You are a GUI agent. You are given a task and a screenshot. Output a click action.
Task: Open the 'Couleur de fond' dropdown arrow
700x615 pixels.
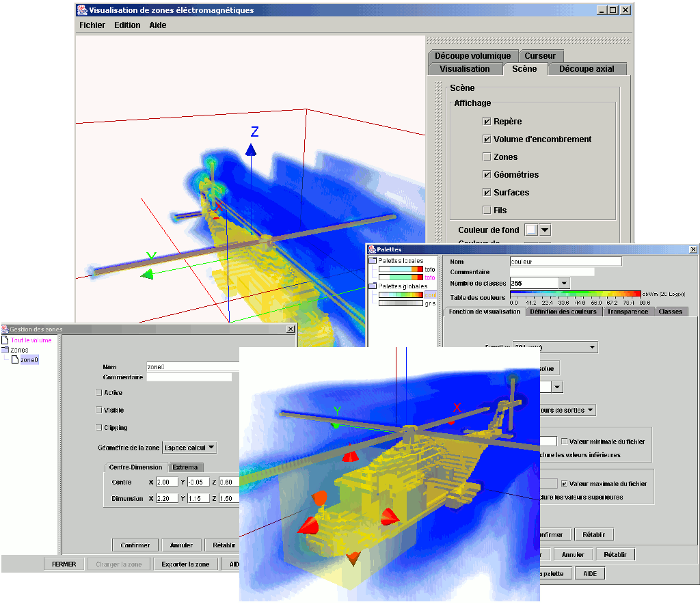pos(545,230)
